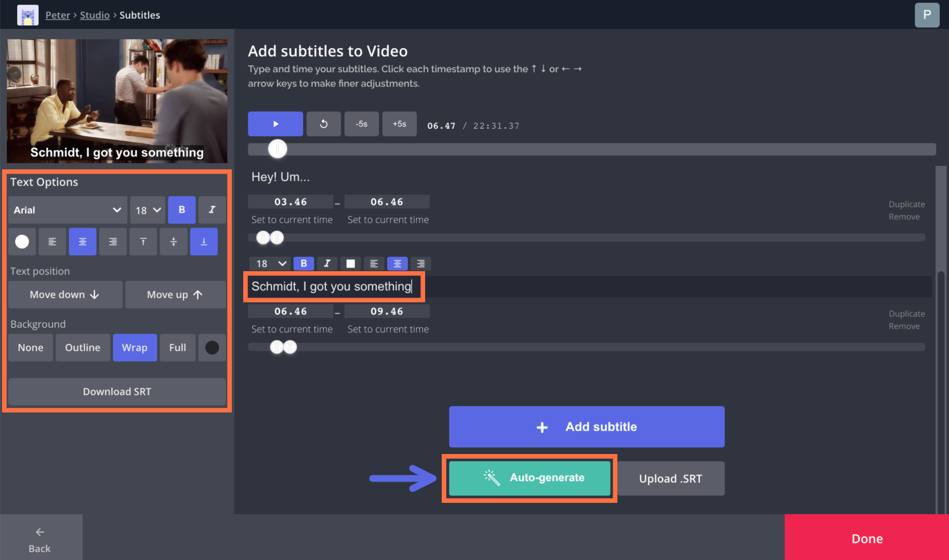Open the white text color swatch
The image size is (949, 560).
(x=22, y=242)
